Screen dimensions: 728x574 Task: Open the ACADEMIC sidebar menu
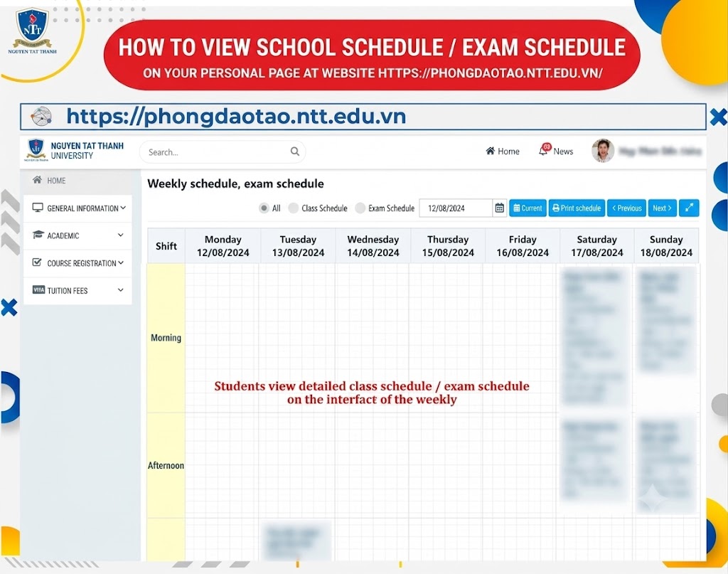[77, 235]
